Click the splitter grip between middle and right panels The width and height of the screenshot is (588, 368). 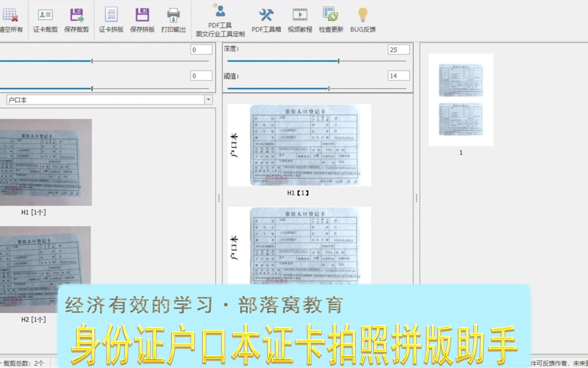[416, 198]
